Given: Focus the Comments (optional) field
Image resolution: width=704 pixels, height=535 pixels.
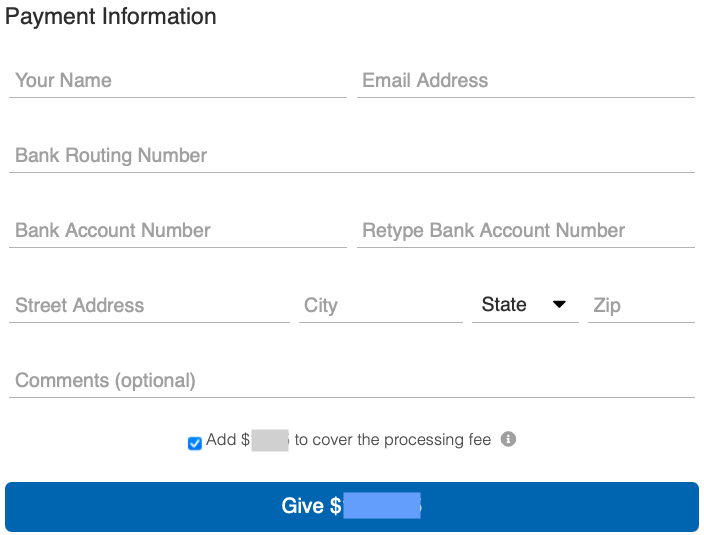Looking at the screenshot, I should coord(351,381).
